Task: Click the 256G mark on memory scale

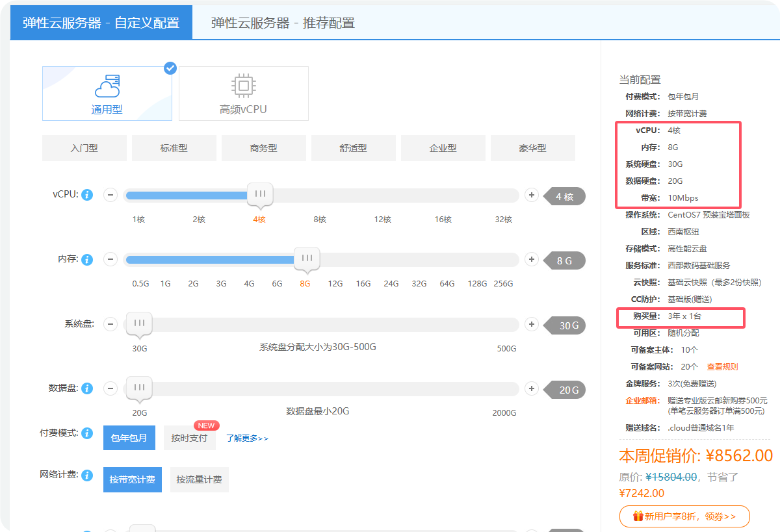Action: tap(503, 284)
